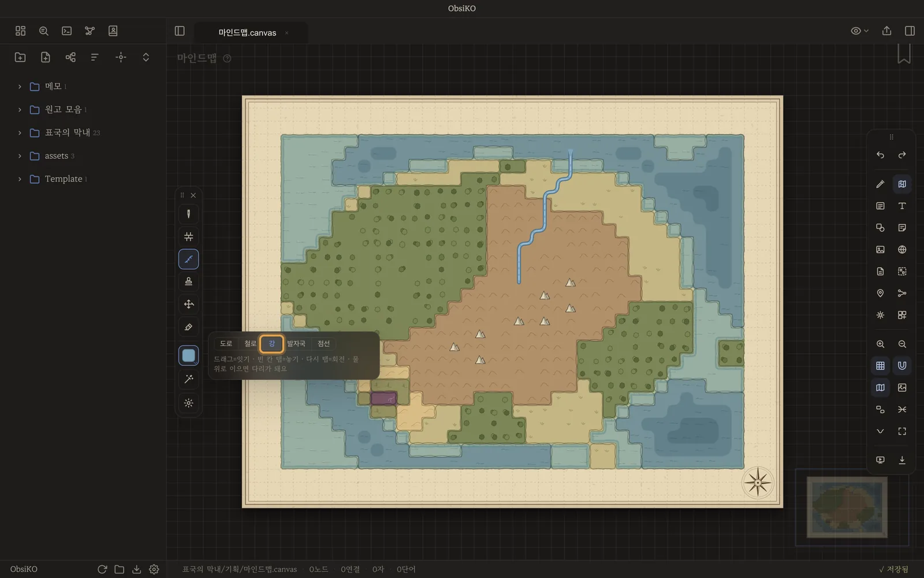Open the map tool brightness settings
924x578 pixels.
188,403
